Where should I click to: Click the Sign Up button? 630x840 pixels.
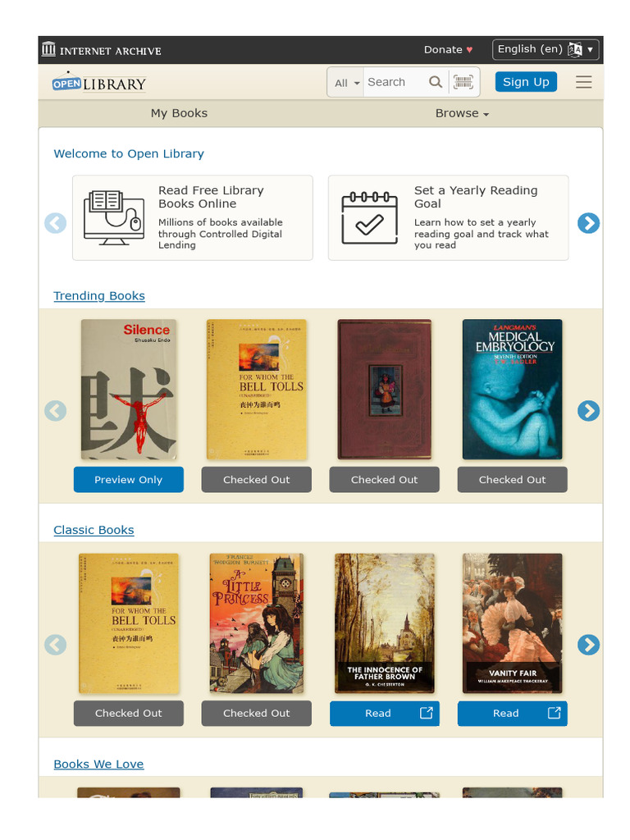click(526, 82)
